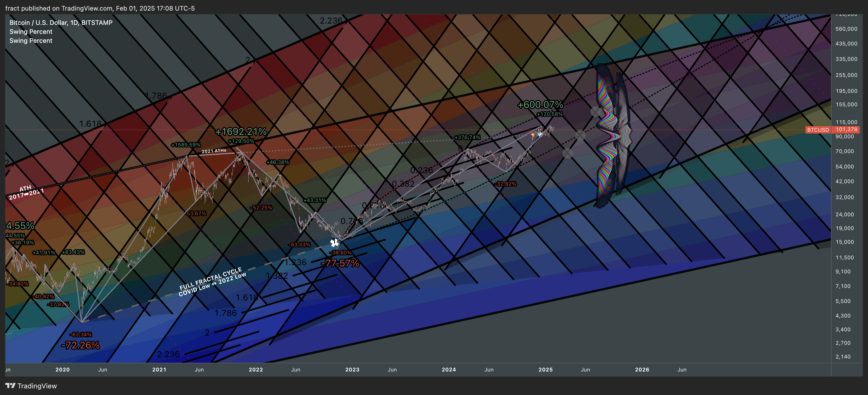This screenshot has width=868, height=395.
Task: Click the BTCUSD price tag on the axis
Action: [818, 130]
